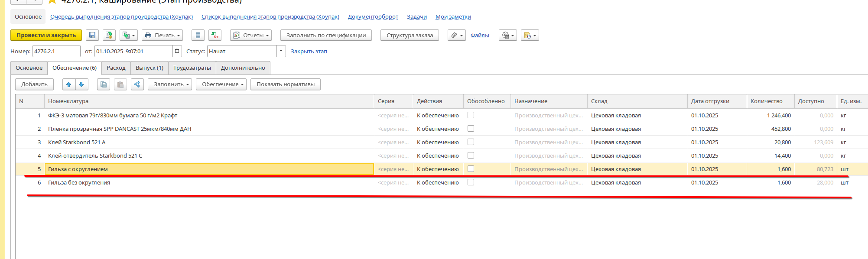The image size is (868, 259).
Task: Click the Закрыть этап link
Action: [x=309, y=52]
